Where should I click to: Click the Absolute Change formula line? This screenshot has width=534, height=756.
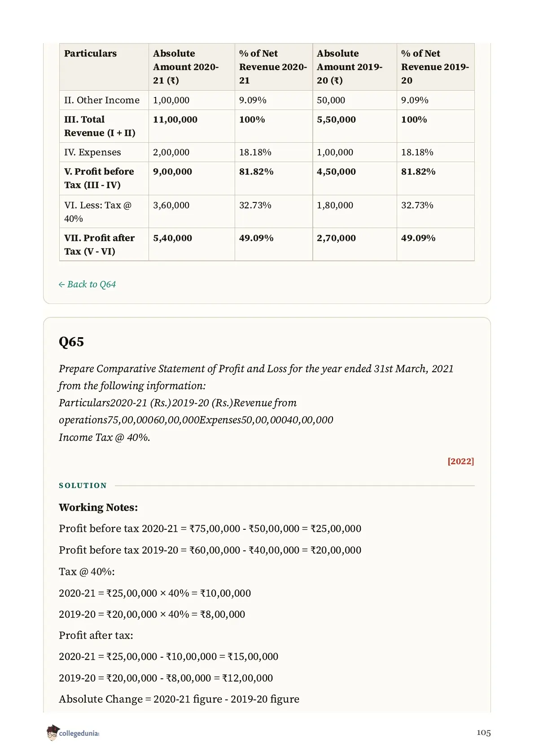click(x=179, y=699)
